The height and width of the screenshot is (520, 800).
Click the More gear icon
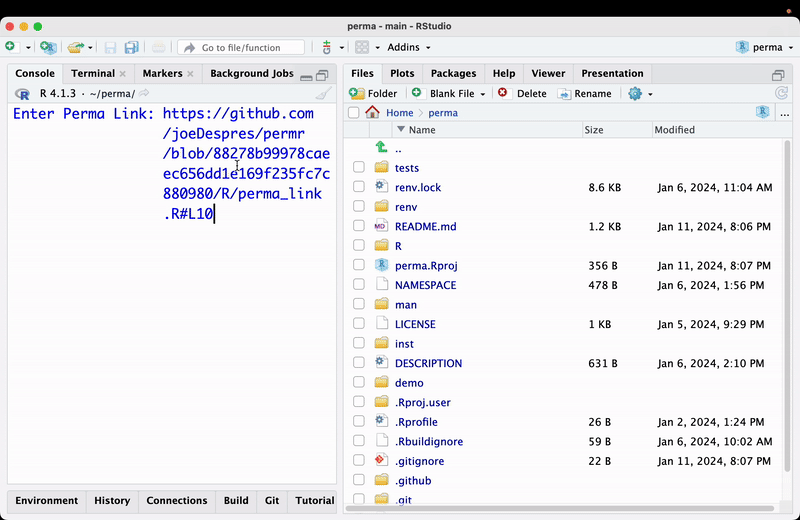click(x=635, y=94)
